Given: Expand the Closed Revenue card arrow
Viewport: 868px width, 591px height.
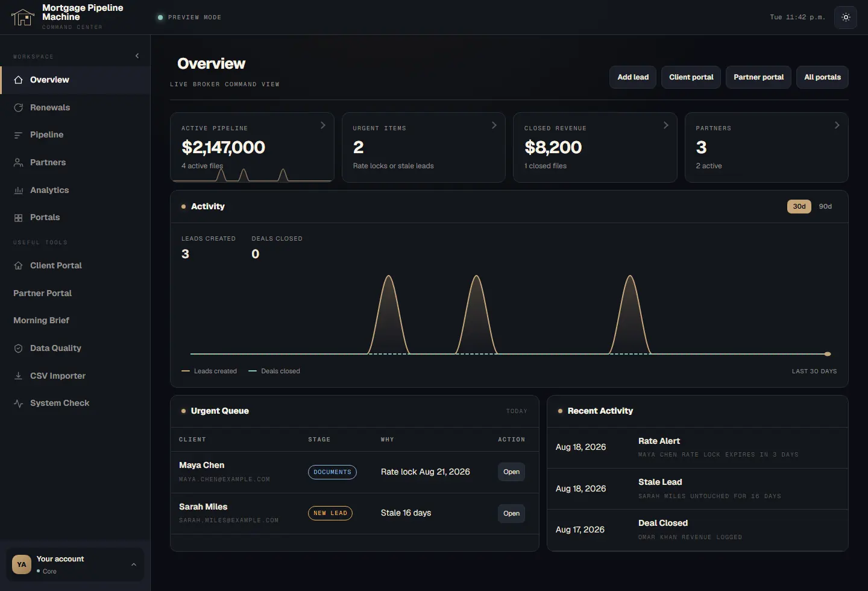Looking at the screenshot, I should pyautogui.click(x=666, y=125).
